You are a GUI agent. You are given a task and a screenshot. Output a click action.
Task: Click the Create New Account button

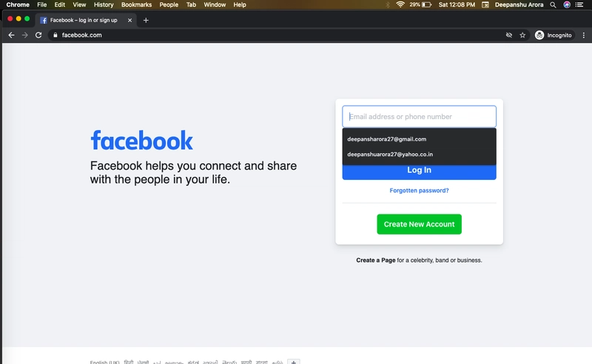point(419,224)
